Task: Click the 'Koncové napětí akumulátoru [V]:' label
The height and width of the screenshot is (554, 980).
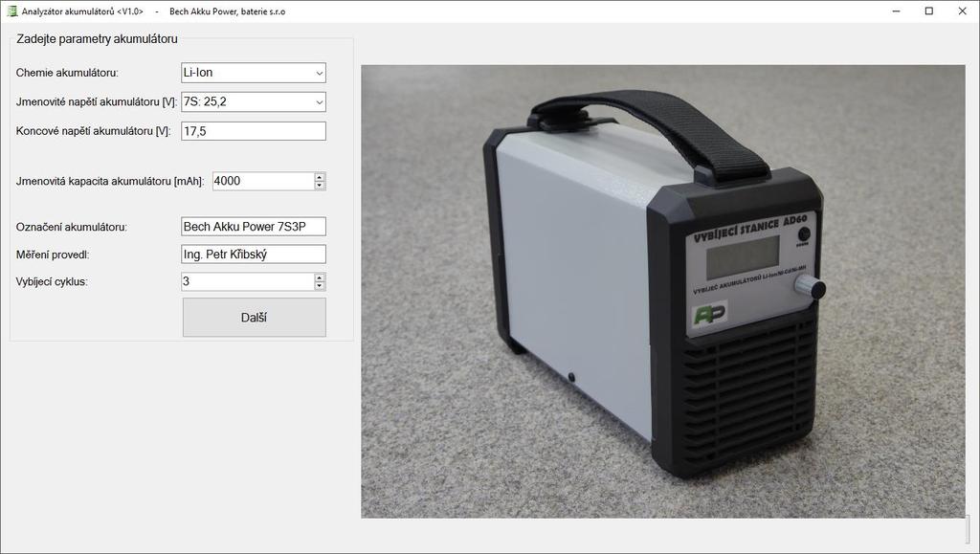Action: click(93, 131)
